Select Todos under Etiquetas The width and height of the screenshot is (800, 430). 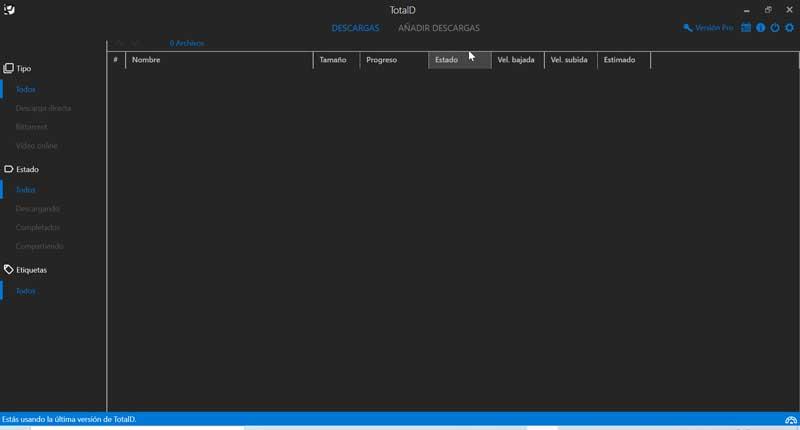coord(26,291)
